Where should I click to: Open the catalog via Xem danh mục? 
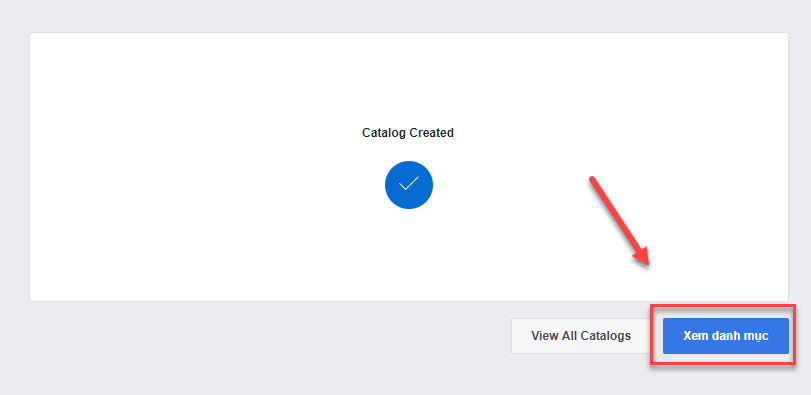[x=726, y=336]
